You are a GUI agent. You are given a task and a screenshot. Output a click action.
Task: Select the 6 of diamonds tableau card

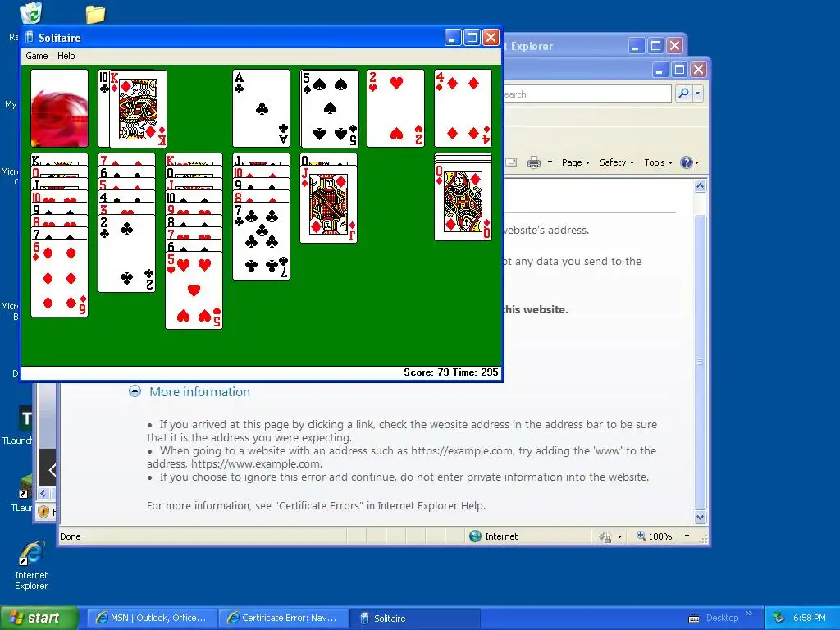click(x=59, y=278)
